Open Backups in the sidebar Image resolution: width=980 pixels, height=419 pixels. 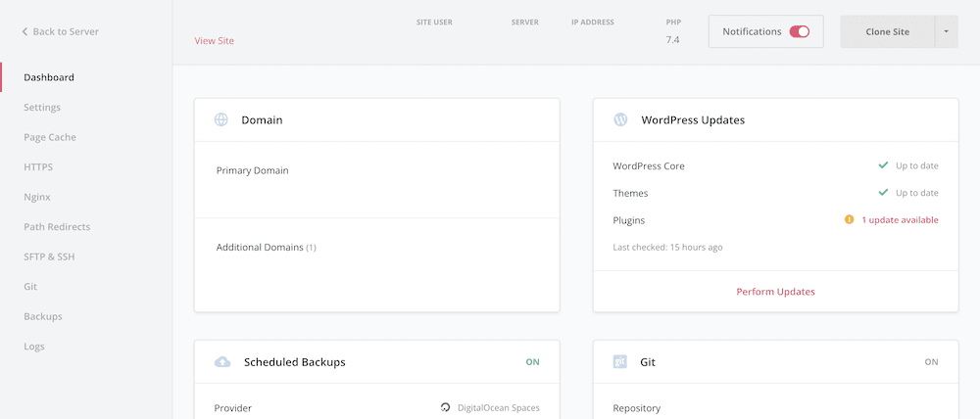[x=43, y=316]
